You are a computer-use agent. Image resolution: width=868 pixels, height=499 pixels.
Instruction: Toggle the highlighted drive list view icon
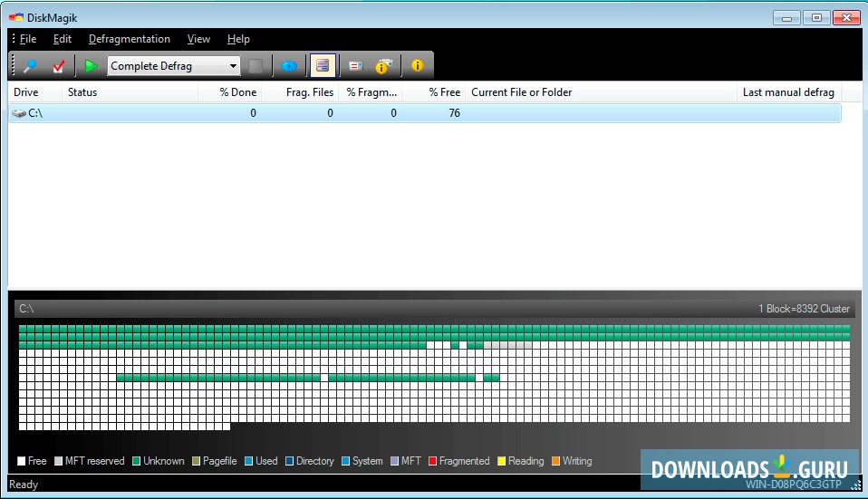[x=323, y=65]
